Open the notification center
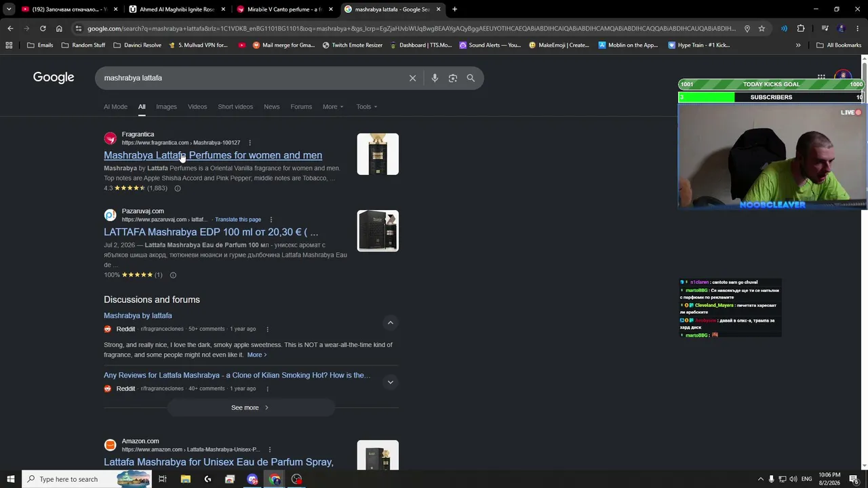868x488 pixels. tap(854, 479)
